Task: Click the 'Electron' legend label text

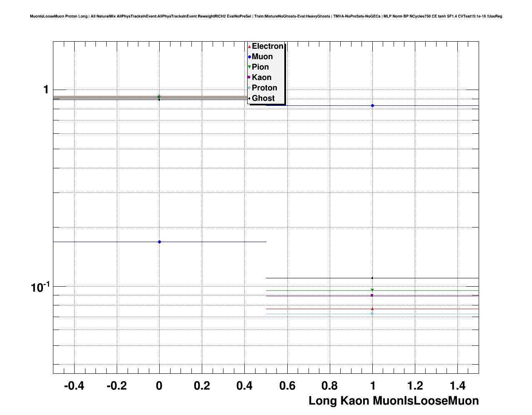Action: coord(267,46)
